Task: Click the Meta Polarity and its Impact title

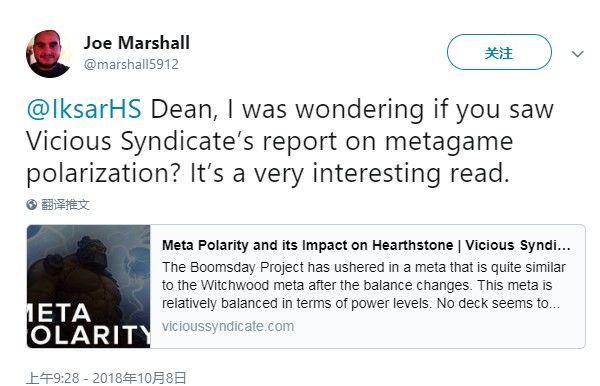Action: (x=366, y=245)
